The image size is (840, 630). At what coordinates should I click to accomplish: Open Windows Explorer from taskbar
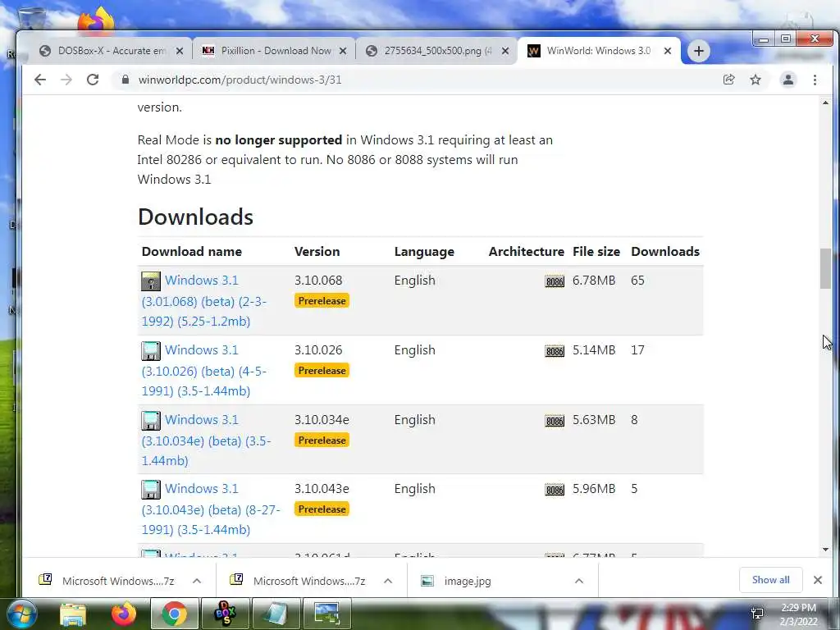73,614
